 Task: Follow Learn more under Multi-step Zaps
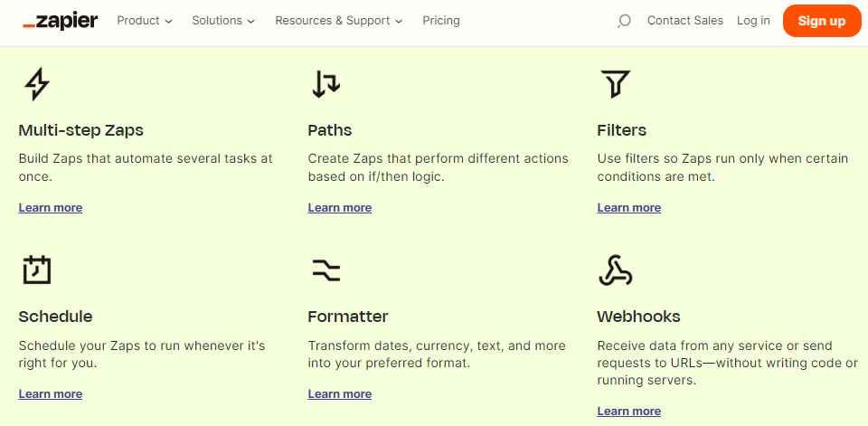51,208
